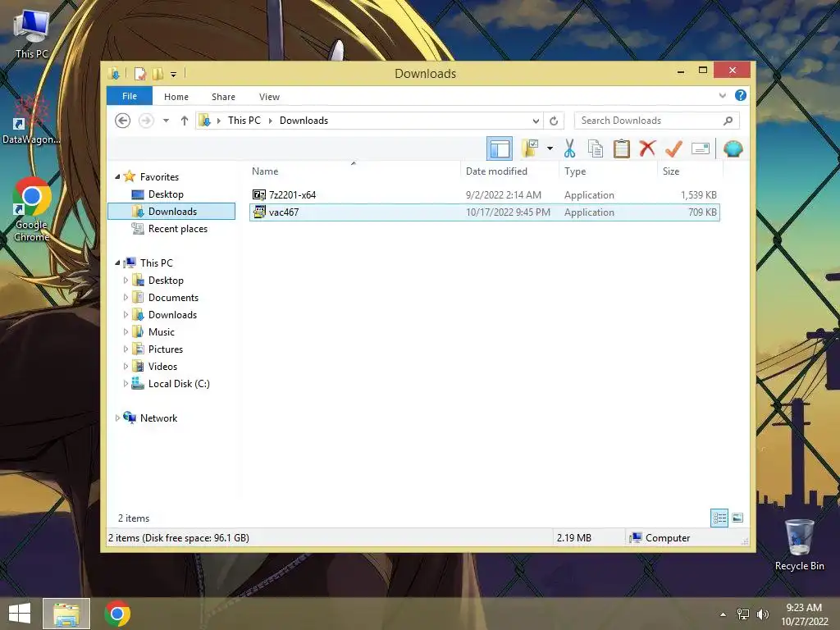The height and width of the screenshot is (630, 840).
Task: Refresh the Downloads folder view
Action: 554,121
